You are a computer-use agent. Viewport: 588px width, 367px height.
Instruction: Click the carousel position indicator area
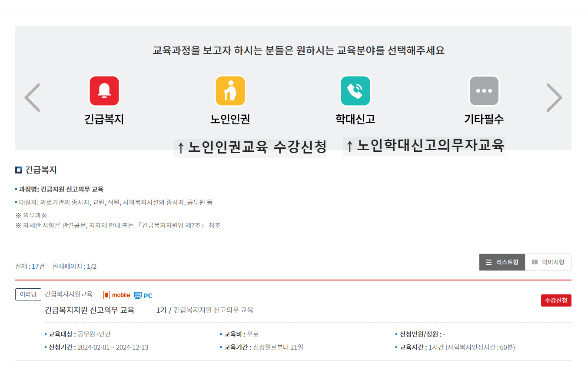(x=74, y=266)
